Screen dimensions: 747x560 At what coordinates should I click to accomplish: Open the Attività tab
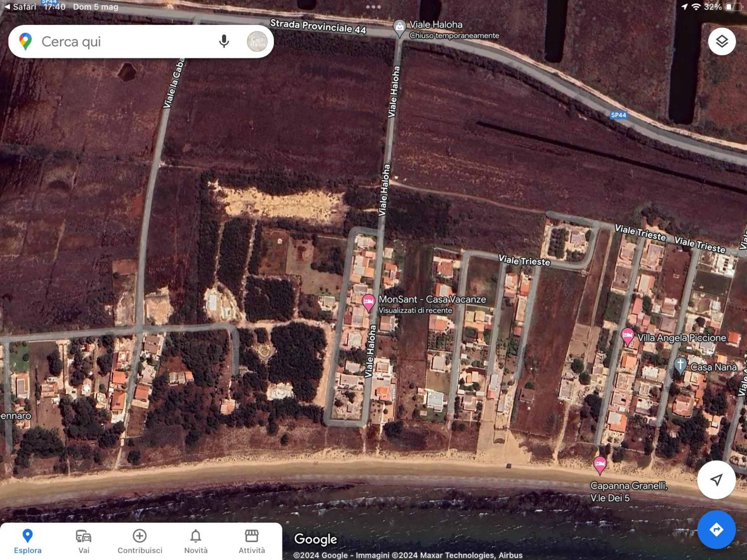pos(252,541)
